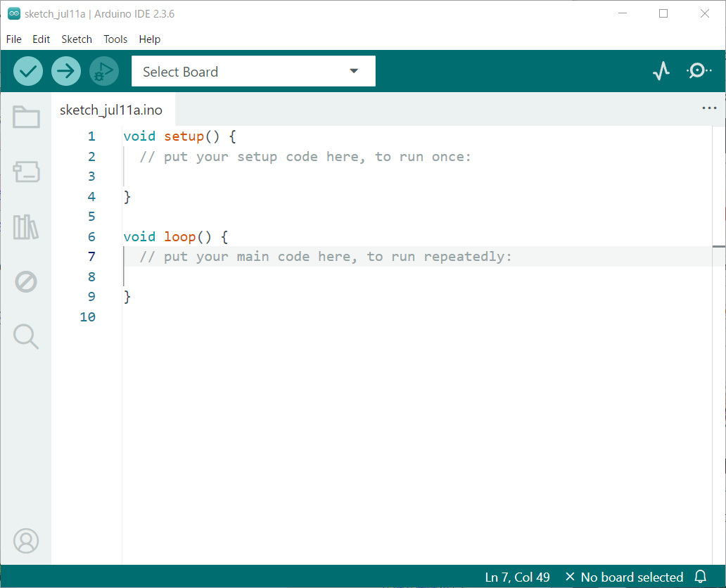This screenshot has height=588, width=726.
Task: Maximize the Arduino IDE window
Action: [x=663, y=13]
